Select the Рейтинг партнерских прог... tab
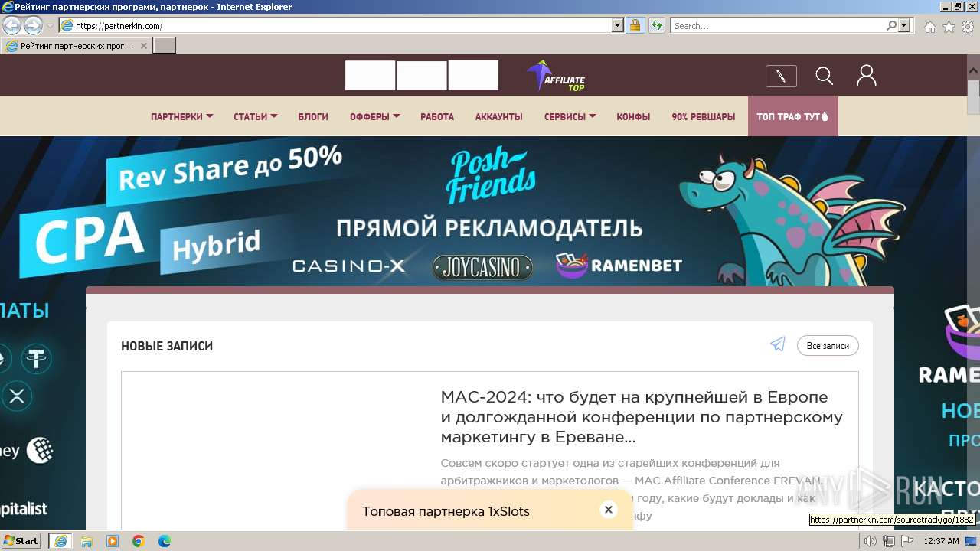 (x=77, y=46)
